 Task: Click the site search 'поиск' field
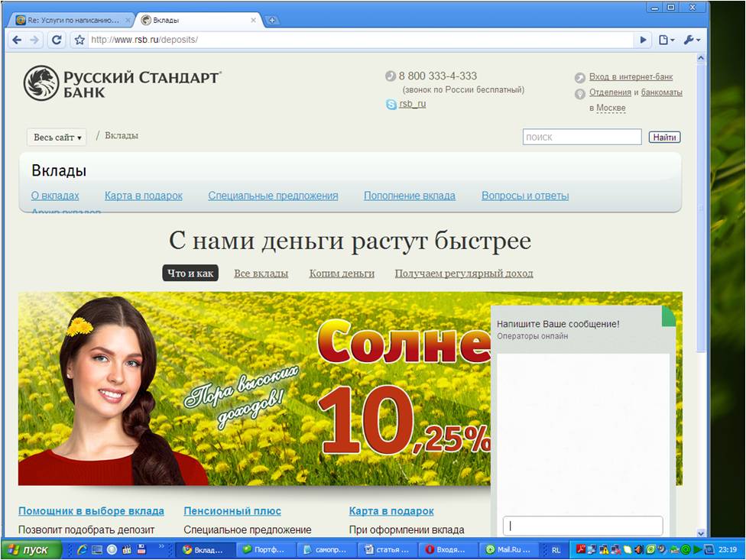(x=582, y=137)
